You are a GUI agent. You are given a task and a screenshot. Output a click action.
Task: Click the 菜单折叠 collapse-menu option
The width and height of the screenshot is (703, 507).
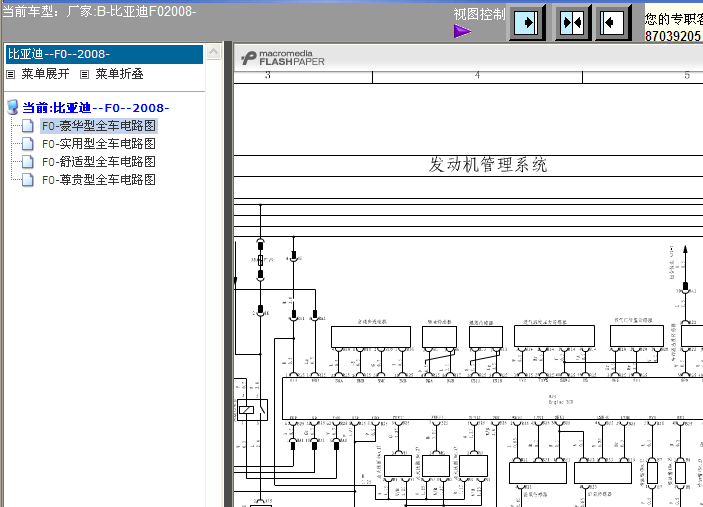pyautogui.click(x=119, y=74)
